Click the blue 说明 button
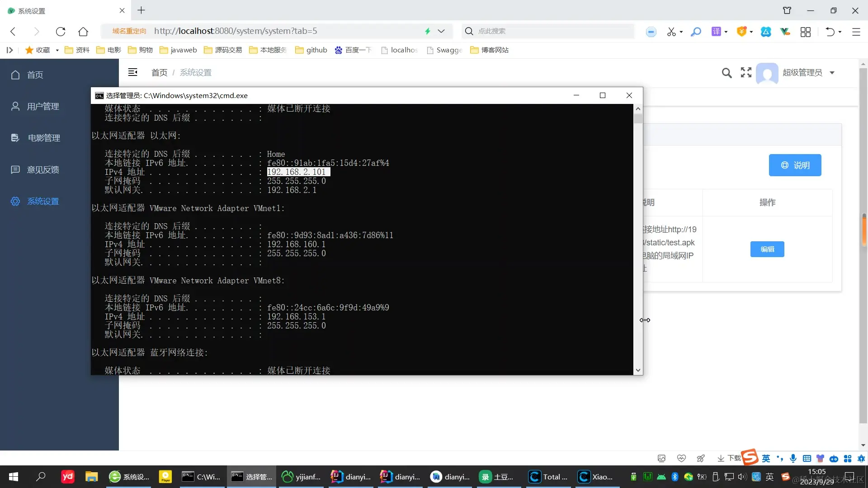Viewport: 868px width, 488px height. (x=795, y=165)
